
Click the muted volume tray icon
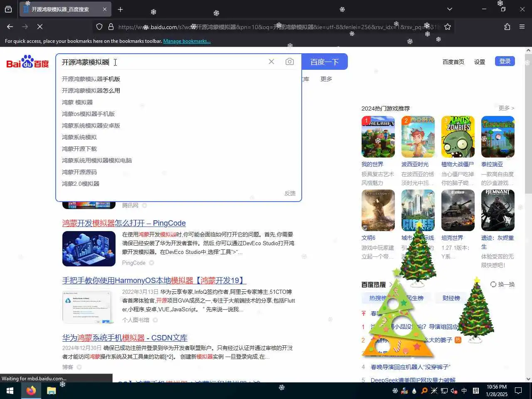pyautogui.click(x=454, y=391)
